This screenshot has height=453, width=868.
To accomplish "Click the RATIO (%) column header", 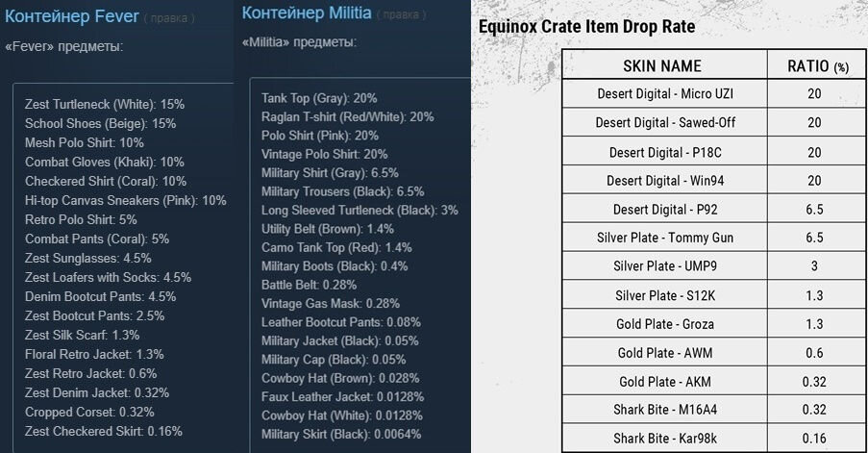I will (x=818, y=66).
